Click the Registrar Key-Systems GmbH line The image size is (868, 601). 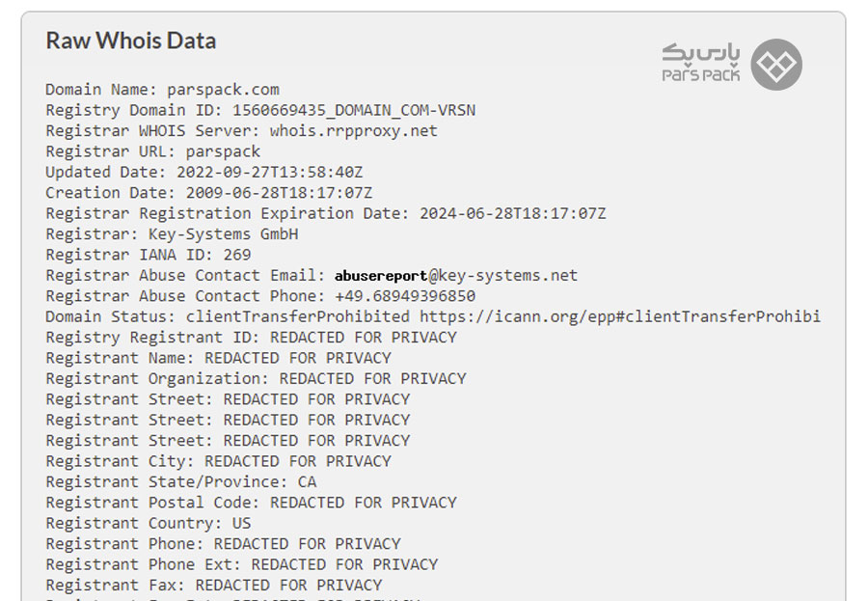172,233
